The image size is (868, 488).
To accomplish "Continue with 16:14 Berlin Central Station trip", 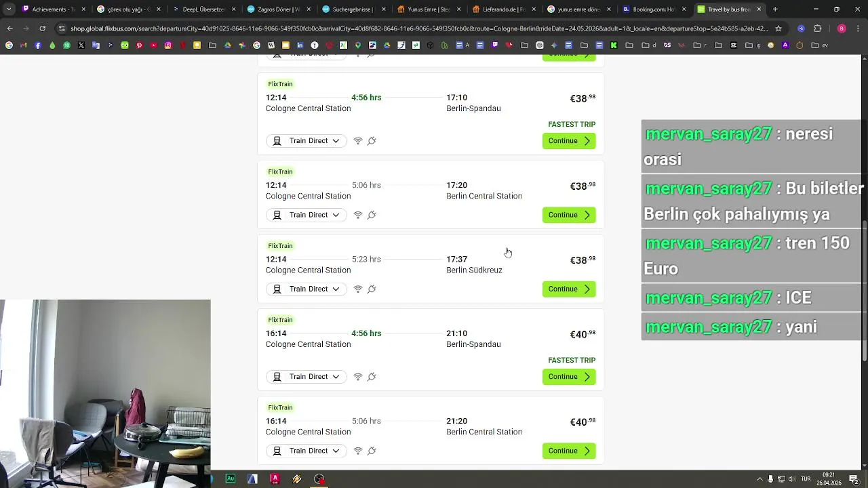I will point(569,451).
